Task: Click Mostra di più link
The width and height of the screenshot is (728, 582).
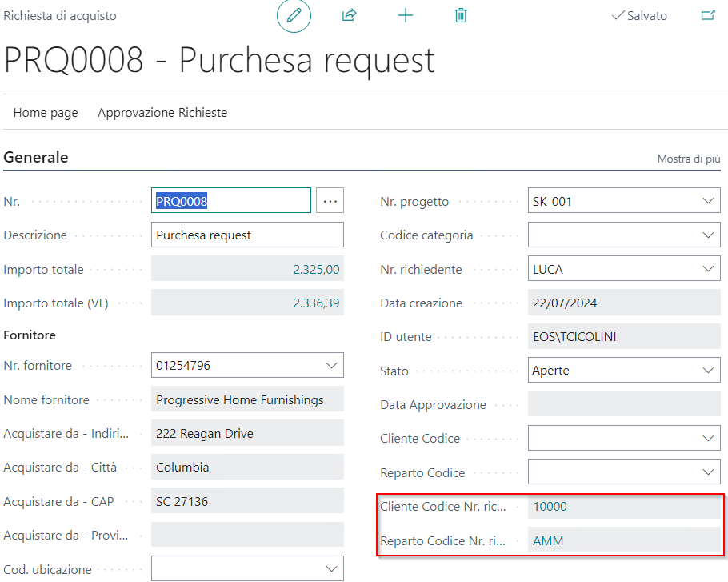Action: [689, 159]
